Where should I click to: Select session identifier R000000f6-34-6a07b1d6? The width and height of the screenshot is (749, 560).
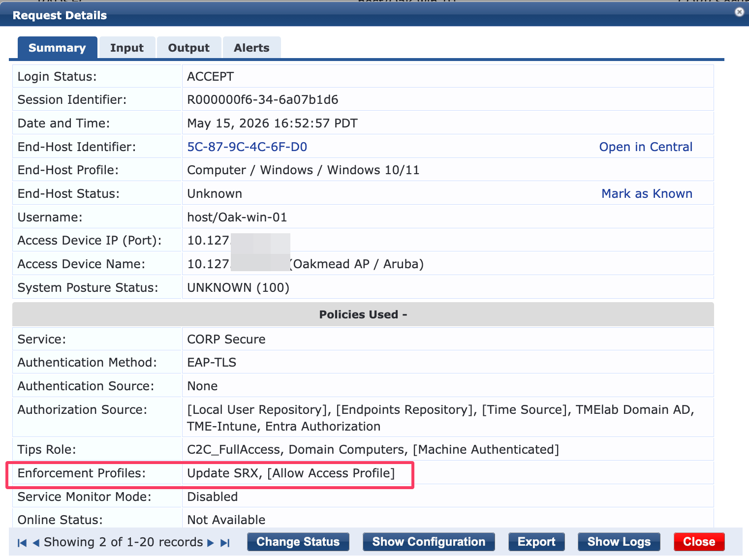[x=263, y=99]
